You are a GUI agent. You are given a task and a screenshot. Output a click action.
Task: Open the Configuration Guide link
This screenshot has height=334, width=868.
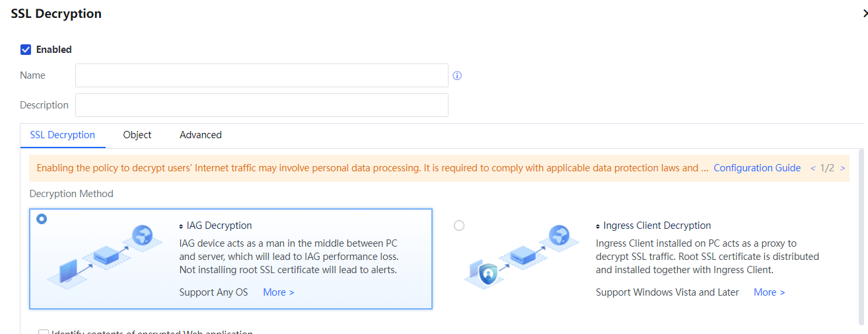point(756,168)
